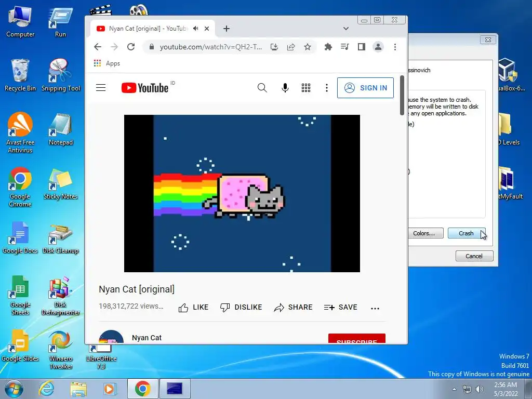Open YouTube settings three dots
532x399 pixels.
[327, 88]
